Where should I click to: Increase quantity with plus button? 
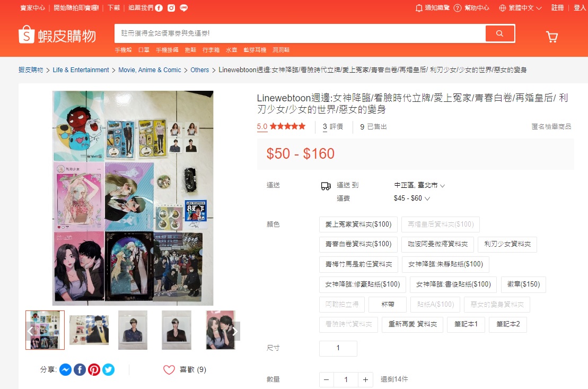coord(366,379)
